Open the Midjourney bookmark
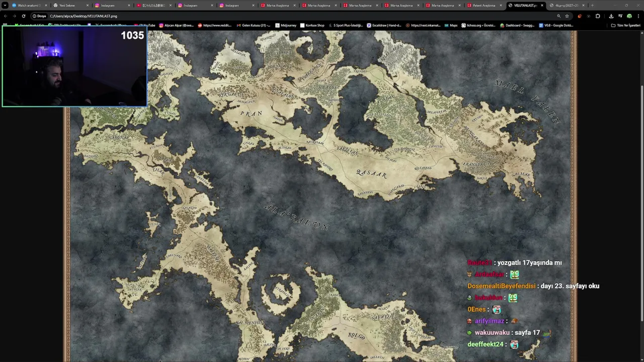Viewport: 644px width, 362px height. (286, 25)
